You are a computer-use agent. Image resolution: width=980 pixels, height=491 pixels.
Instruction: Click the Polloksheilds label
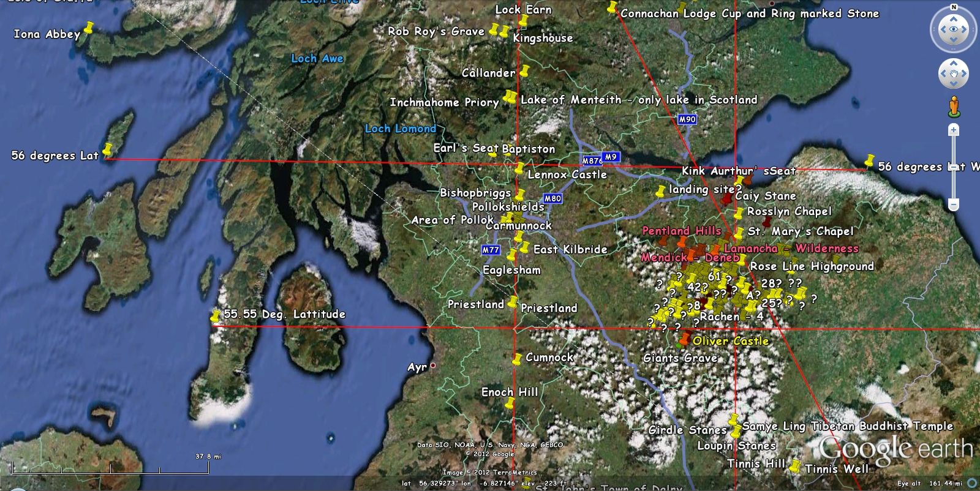508,207
